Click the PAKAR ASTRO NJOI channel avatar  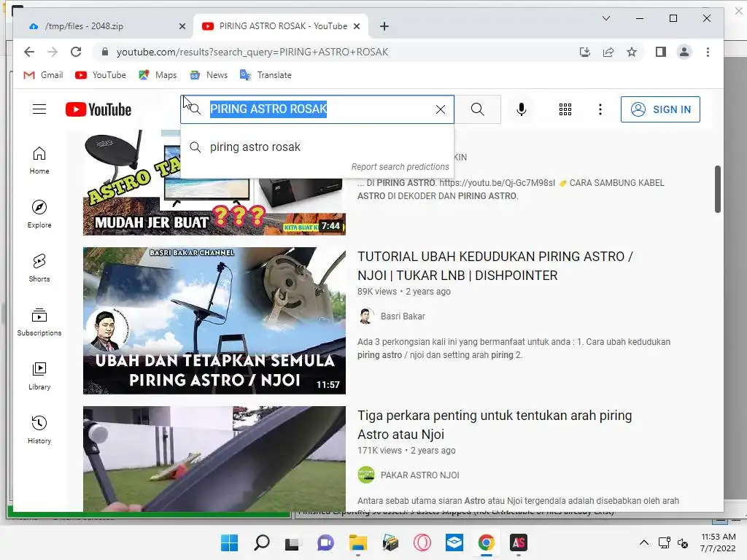(x=366, y=475)
